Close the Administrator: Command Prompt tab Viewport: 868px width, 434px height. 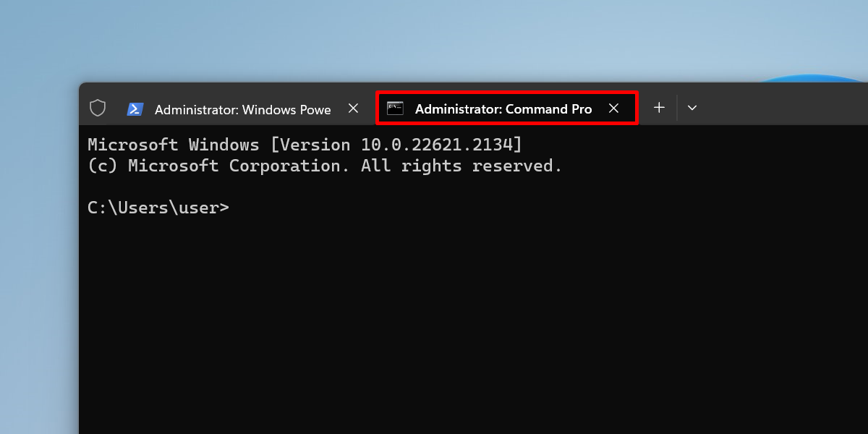click(614, 108)
